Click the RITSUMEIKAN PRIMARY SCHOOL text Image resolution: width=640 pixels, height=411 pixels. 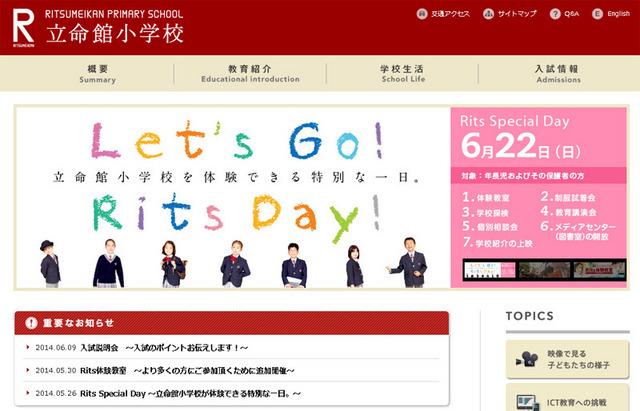(114, 14)
